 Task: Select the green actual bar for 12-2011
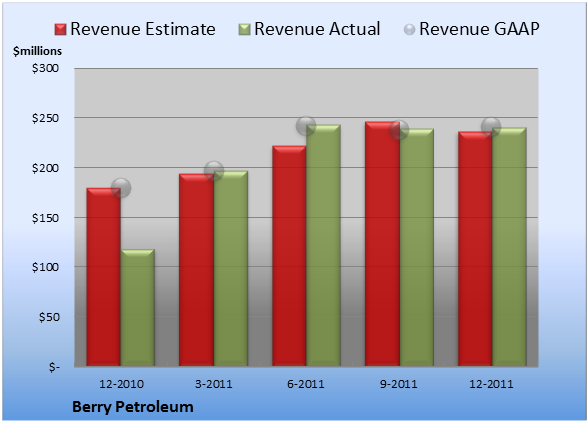pyautogui.click(x=509, y=247)
